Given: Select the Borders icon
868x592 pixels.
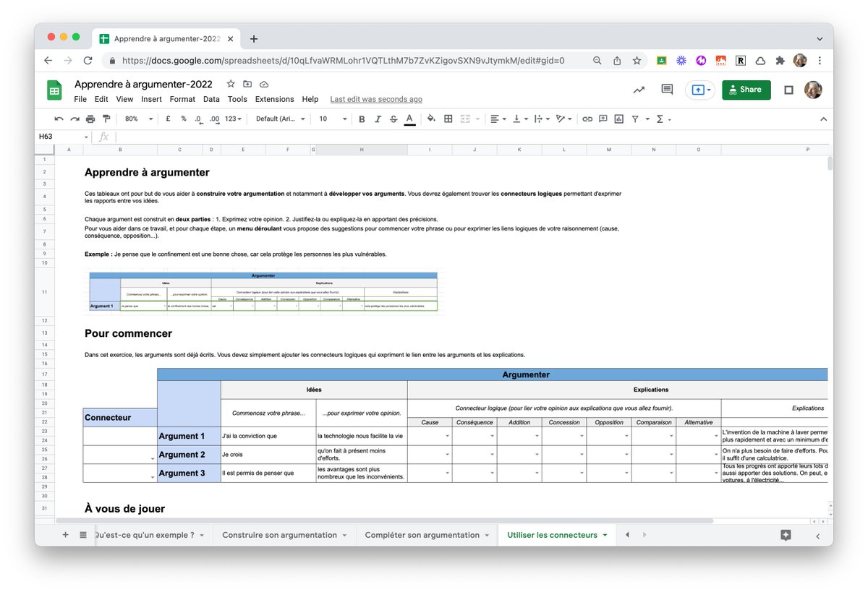Looking at the screenshot, I should pyautogui.click(x=448, y=119).
